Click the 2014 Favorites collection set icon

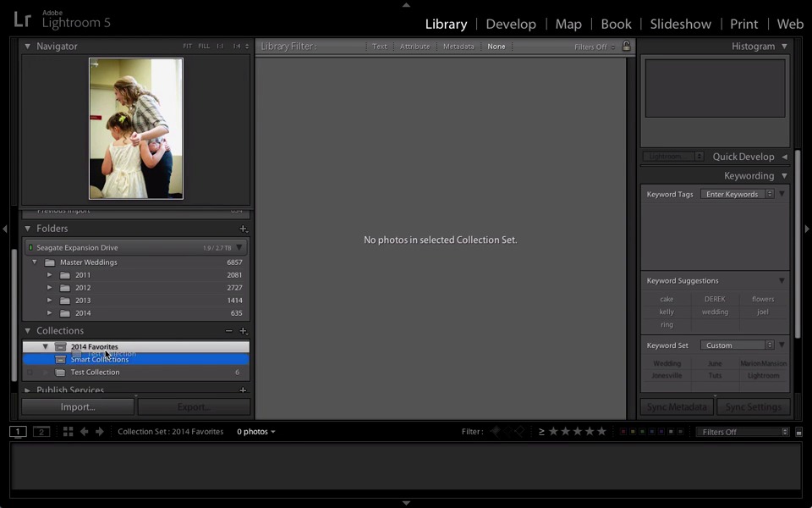coord(61,347)
